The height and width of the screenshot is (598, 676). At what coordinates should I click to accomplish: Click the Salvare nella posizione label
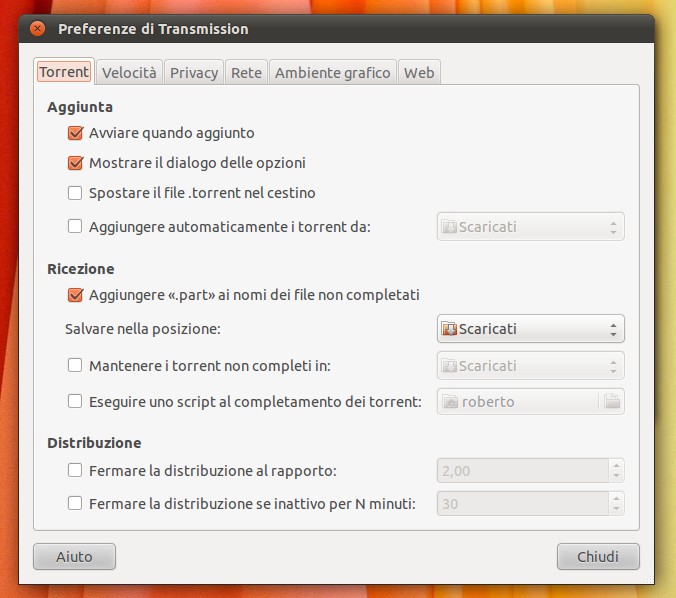coord(143,329)
